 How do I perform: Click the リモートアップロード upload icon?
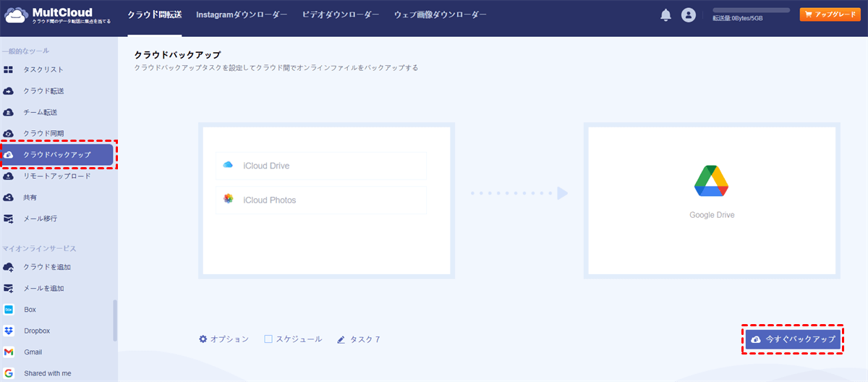(x=9, y=176)
